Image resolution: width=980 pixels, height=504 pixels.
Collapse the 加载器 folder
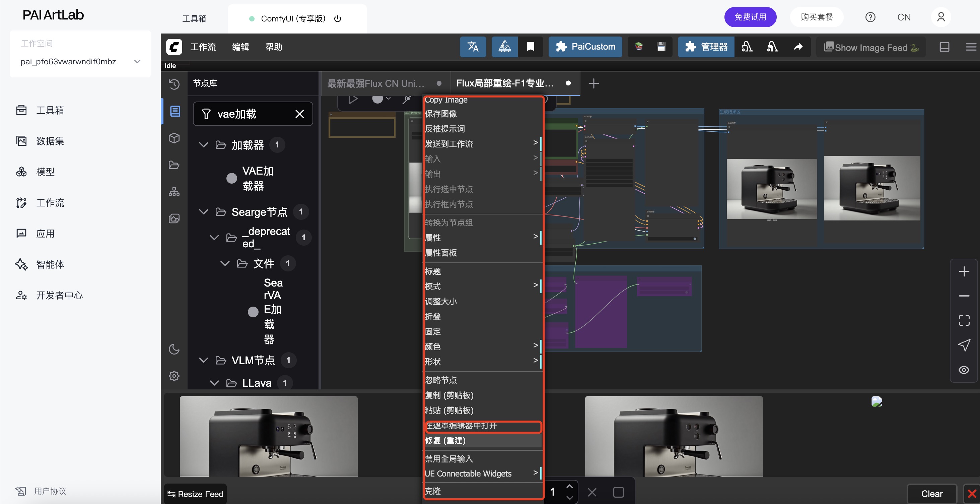[204, 145]
